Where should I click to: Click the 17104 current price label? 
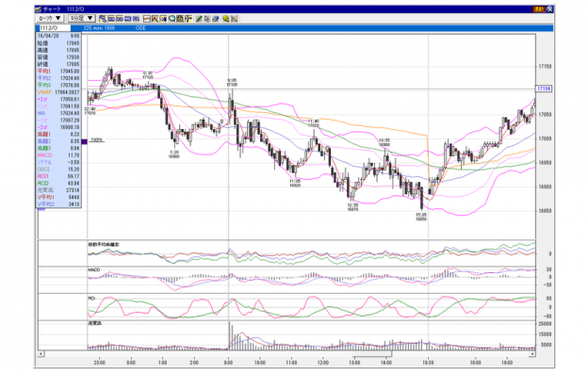(x=544, y=89)
